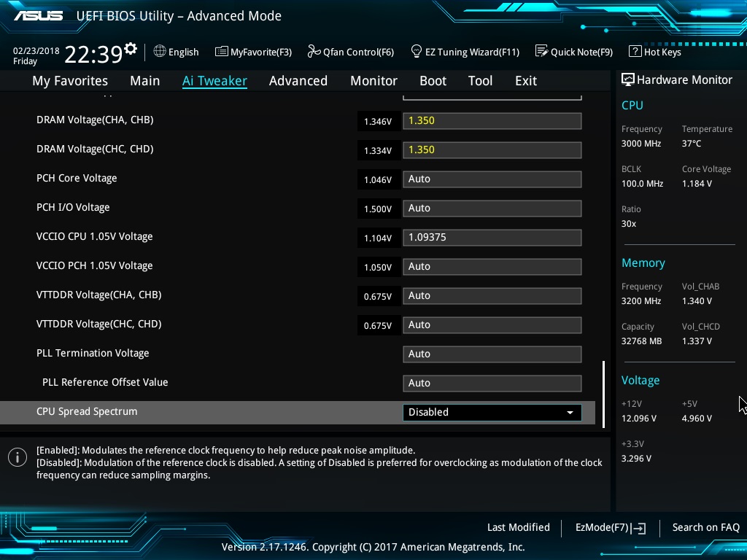
Task: Select VTTDDR Voltage(CHC, CHD) Auto field
Action: pyautogui.click(x=492, y=324)
